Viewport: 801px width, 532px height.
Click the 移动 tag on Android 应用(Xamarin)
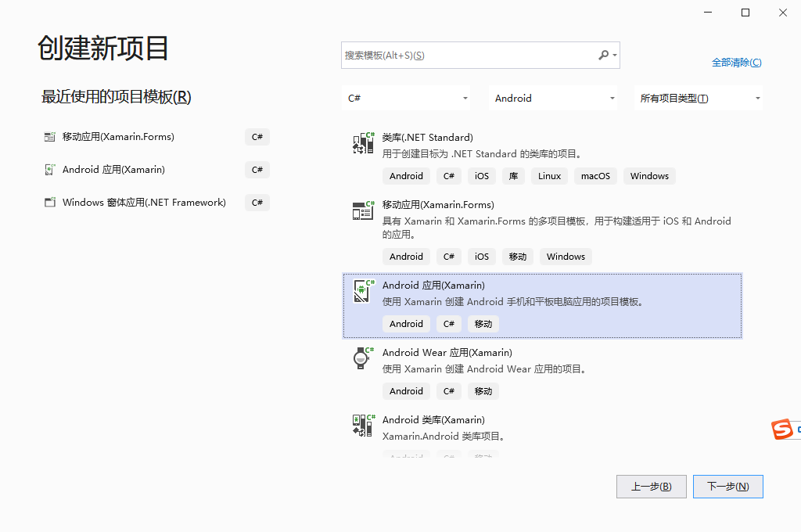[483, 323]
